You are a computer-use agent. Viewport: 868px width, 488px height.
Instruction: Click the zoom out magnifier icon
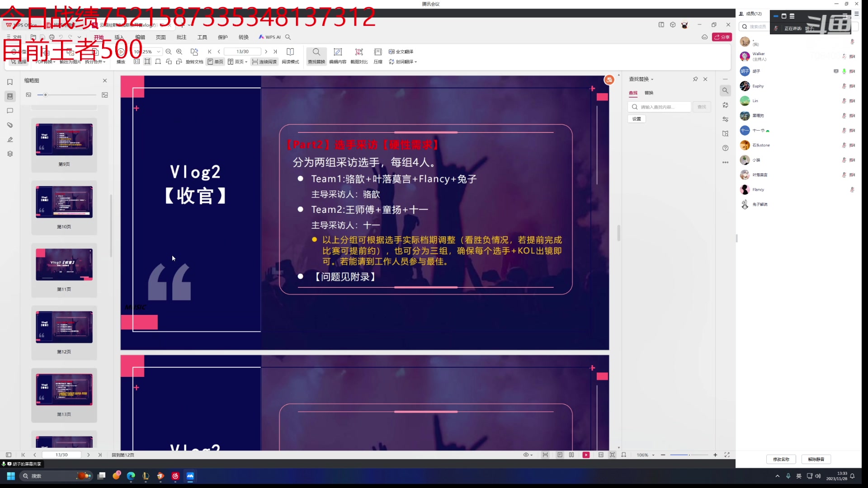coord(169,52)
